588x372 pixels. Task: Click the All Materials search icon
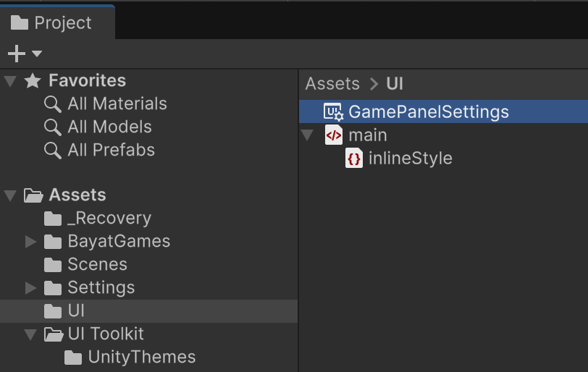[x=53, y=104]
